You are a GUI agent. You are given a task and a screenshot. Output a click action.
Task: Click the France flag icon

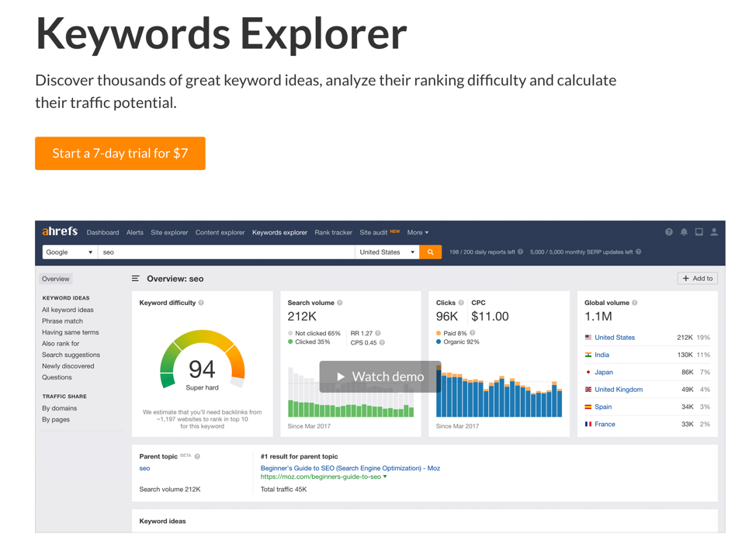point(588,425)
